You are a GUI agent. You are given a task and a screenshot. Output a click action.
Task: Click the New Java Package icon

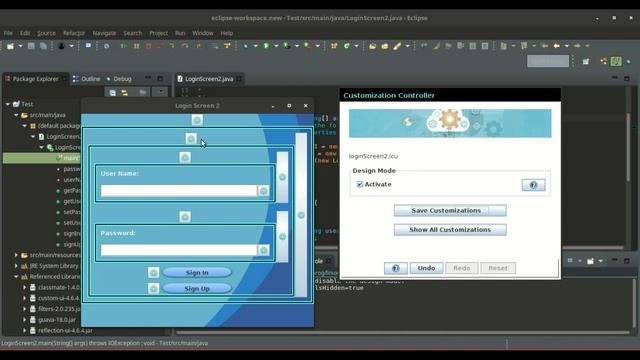[334, 46]
